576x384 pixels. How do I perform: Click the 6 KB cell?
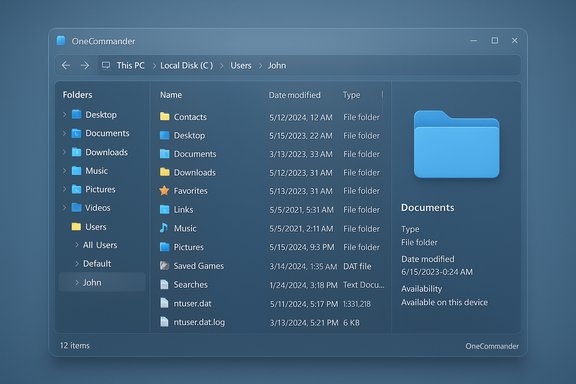click(x=351, y=323)
